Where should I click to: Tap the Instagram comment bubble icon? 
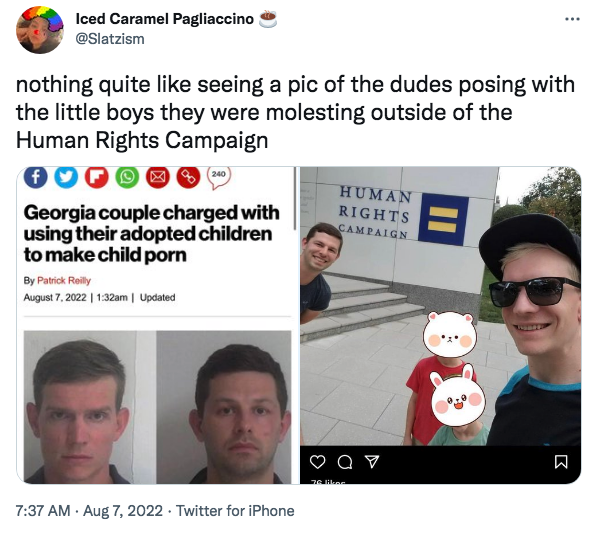345,462
